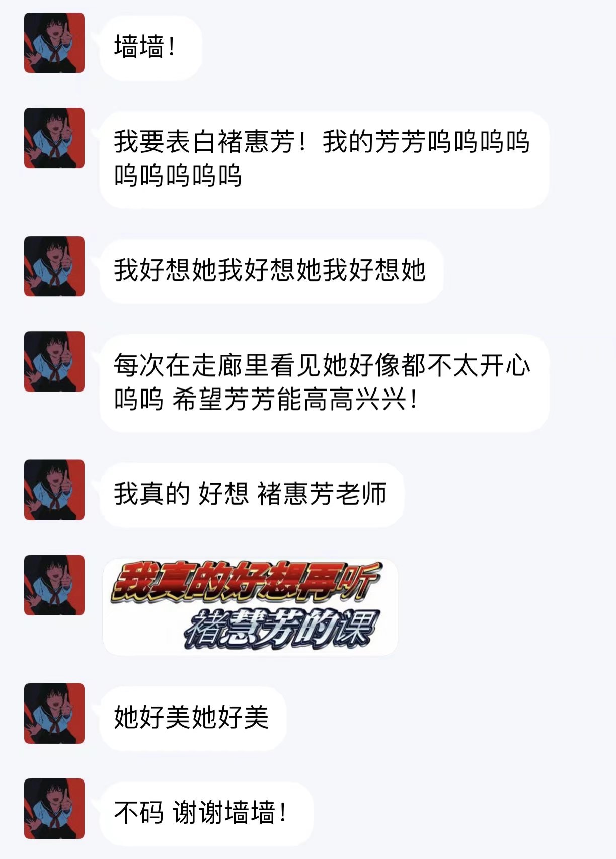Tap the avatar beside the sticker image message

coord(54,585)
